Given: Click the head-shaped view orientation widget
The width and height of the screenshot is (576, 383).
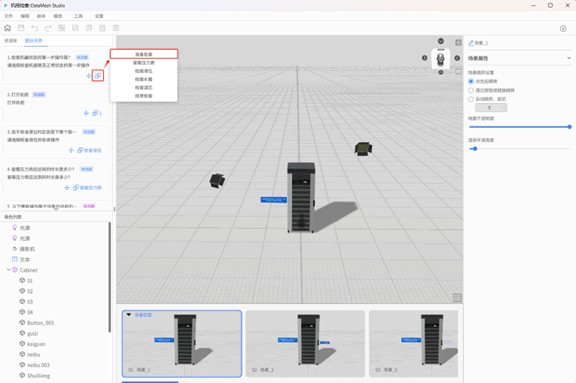Looking at the screenshot, I should point(440,58).
